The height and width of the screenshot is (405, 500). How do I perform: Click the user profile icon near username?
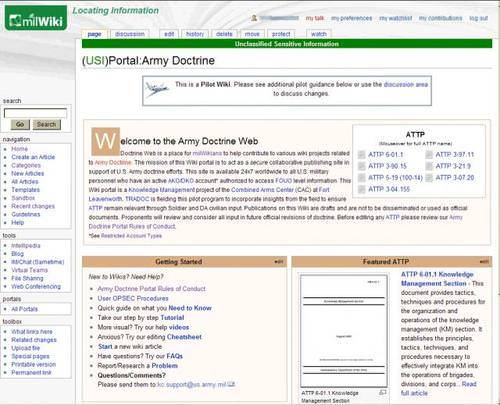coord(254,18)
